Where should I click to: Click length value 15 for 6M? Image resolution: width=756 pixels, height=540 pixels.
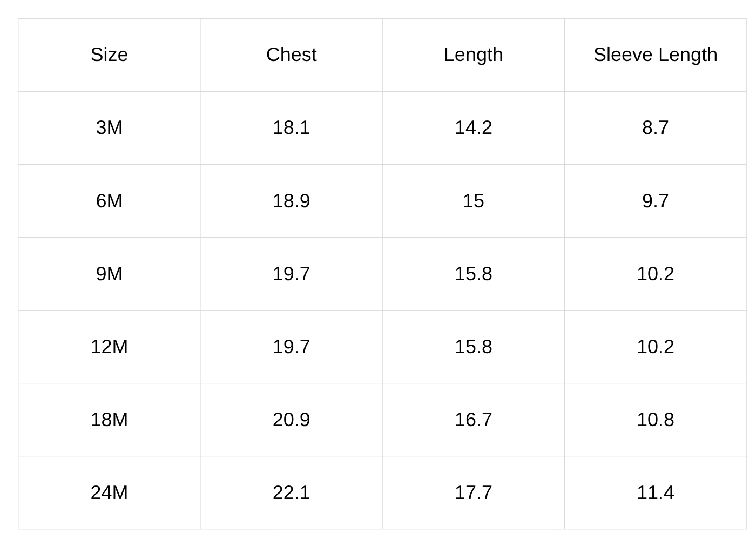pyautogui.click(x=473, y=201)
